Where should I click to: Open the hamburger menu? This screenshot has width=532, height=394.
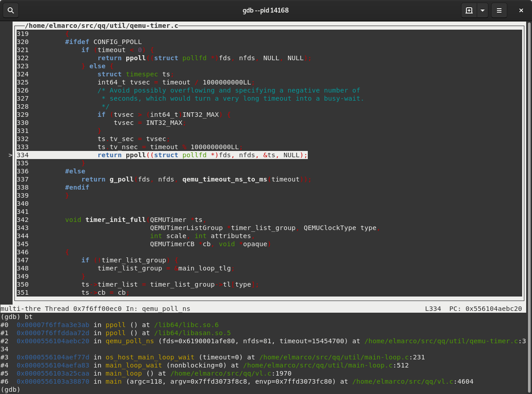tap(499, 10)
